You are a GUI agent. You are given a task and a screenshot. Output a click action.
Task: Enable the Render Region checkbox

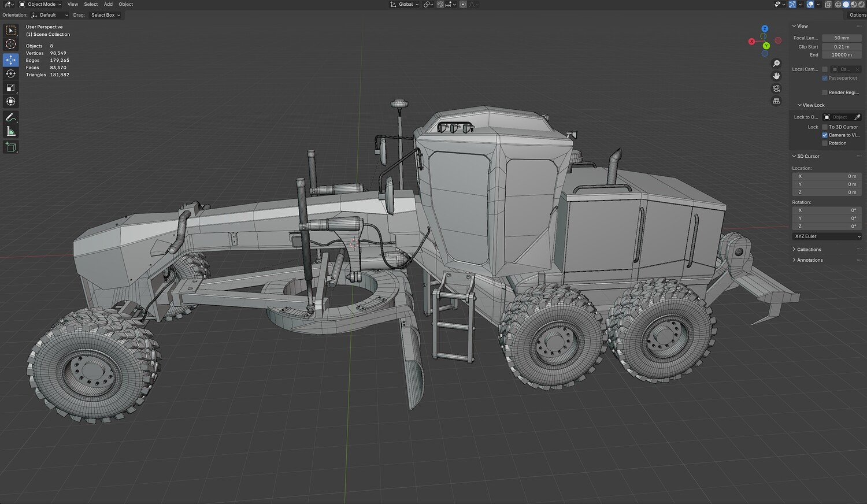(x=825, y=92)
